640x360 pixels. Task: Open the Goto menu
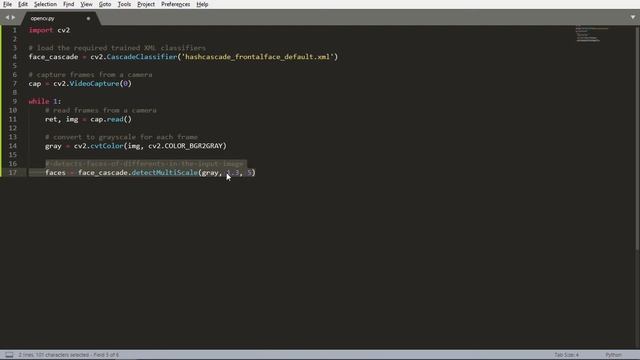coord(105,4)
